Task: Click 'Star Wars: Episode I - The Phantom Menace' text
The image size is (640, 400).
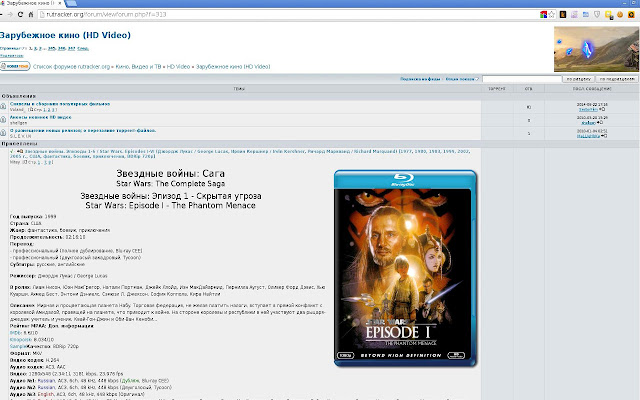Action: pyautogui.click(x=170, y=205)
